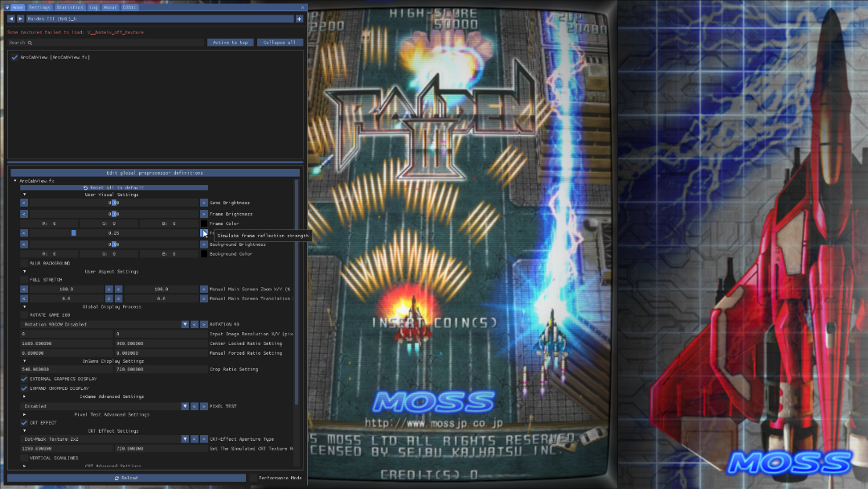Collapse the User Visual Settings section
Screen dimensions: 868x489
(x=24, y=195)
